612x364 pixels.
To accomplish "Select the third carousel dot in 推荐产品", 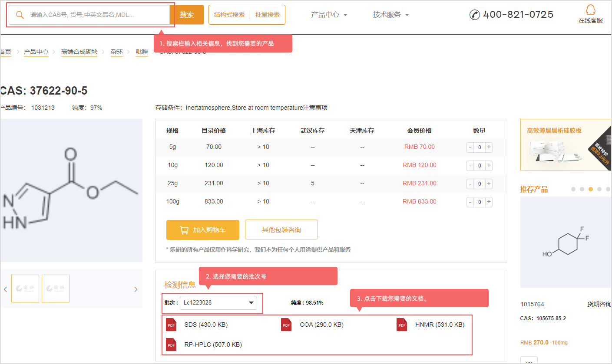I will pyautogui.click(x=591, y=189).
